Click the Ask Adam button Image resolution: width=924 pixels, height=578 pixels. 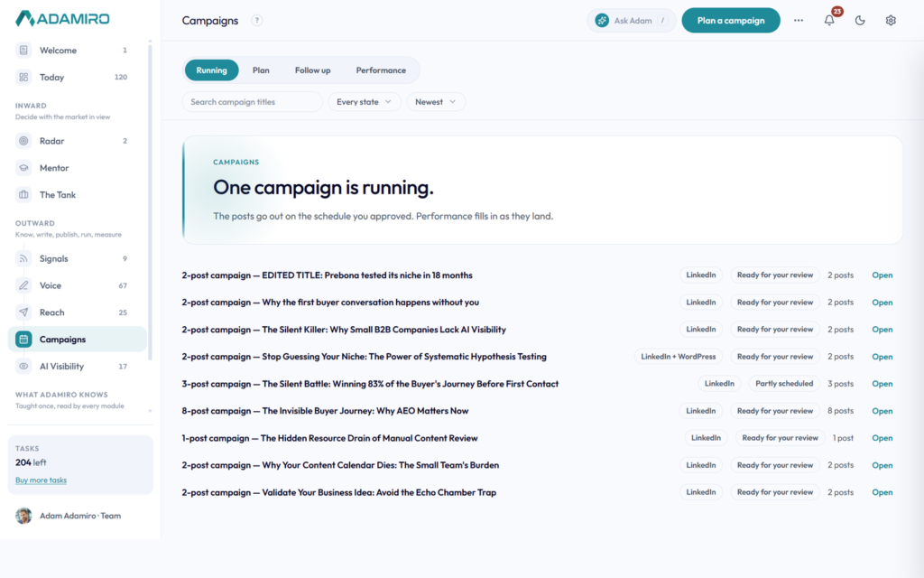pos(631,20)
